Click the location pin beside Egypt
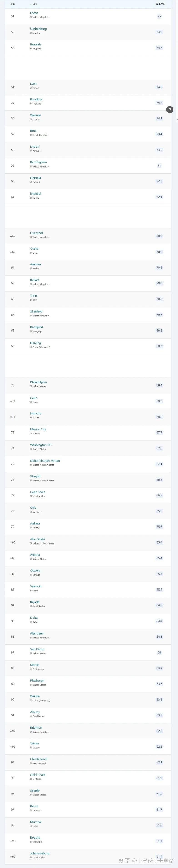This screenshot has height=868, width=178. point(31,402)
